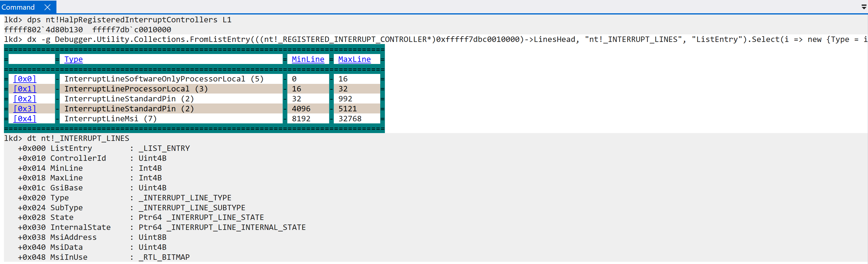Click the dt nt!_INTERRUPT_LINES command line

78,138
